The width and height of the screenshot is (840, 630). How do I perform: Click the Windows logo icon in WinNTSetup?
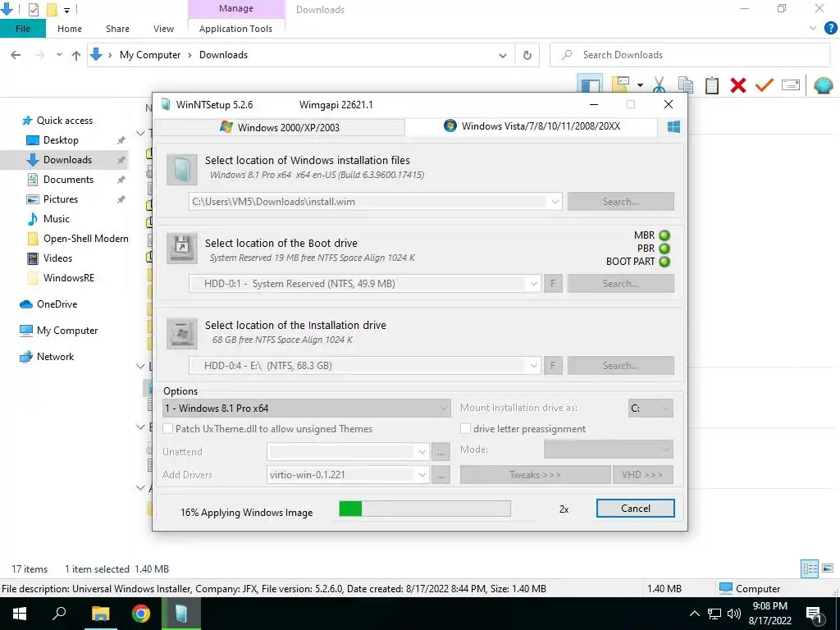point(673,126)
